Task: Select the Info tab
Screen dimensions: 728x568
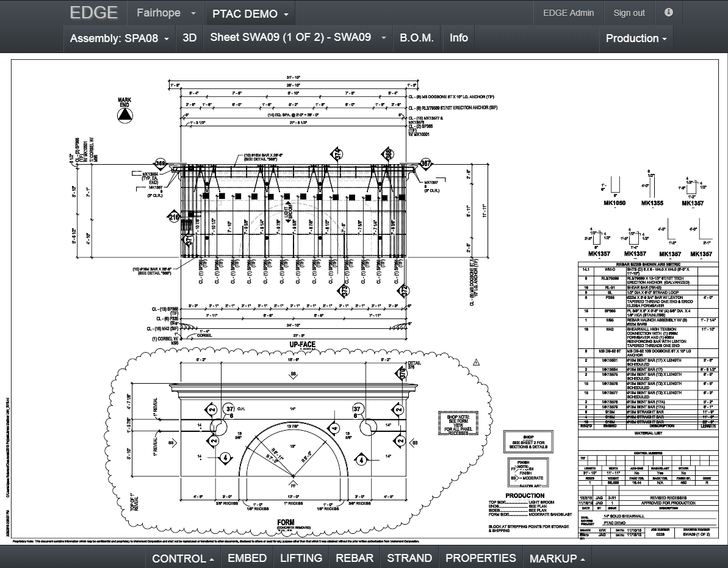Action: [459, 38]
